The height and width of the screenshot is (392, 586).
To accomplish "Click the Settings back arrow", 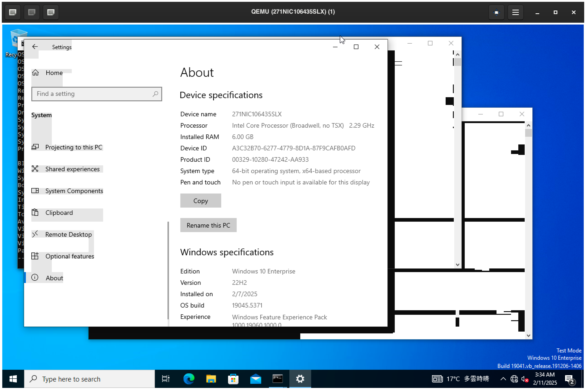I will [x=35, y=47].
